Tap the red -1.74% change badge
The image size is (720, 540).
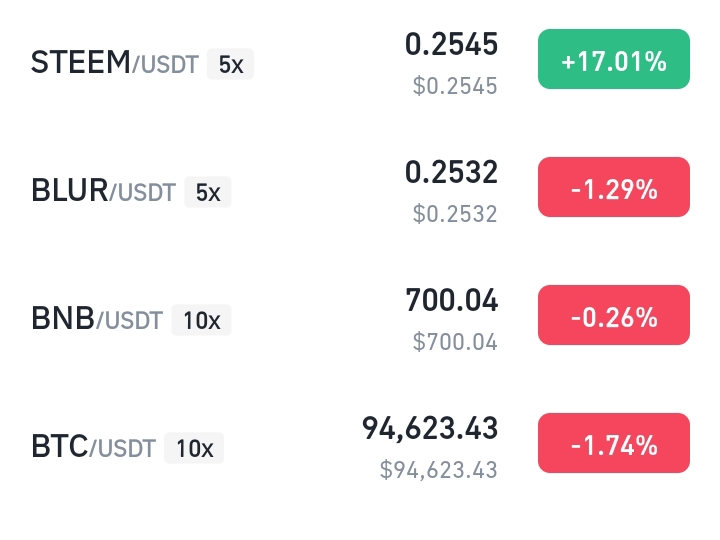(x=613, y=443)
